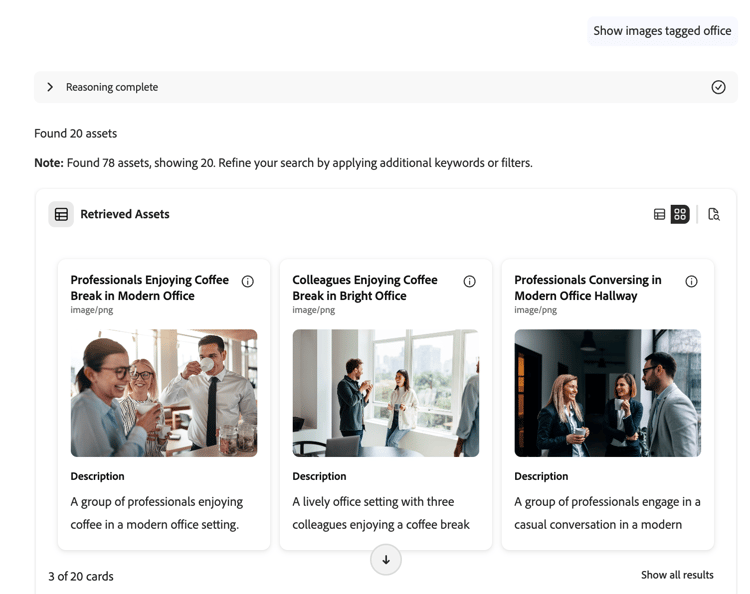Expand the Reasoning complete section
Viewport: 750px width, 594px height.
[50, 87]
